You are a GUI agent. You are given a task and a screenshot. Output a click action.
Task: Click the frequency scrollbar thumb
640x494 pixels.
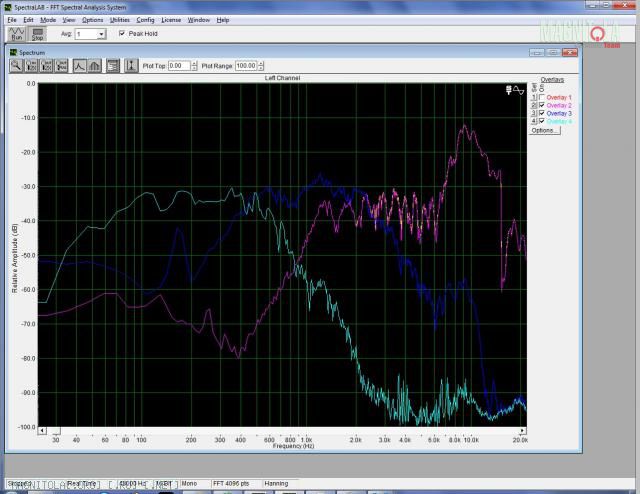click(x=56, y=431)
